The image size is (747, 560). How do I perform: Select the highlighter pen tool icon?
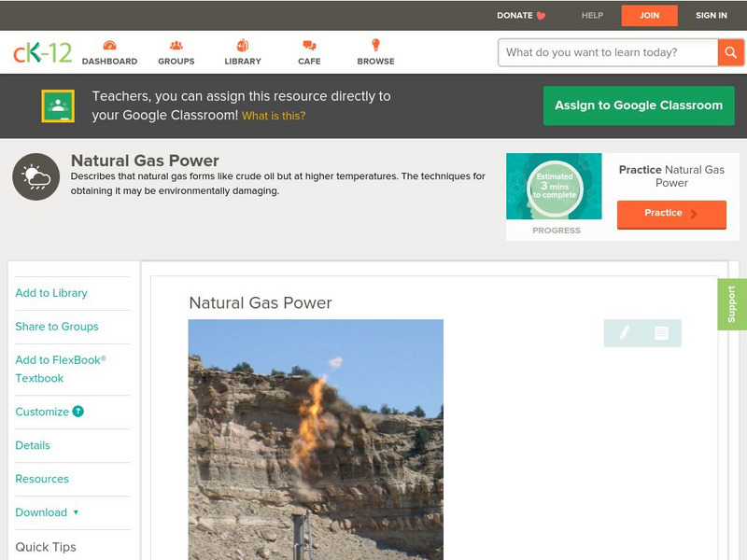(x=624, y=332)
